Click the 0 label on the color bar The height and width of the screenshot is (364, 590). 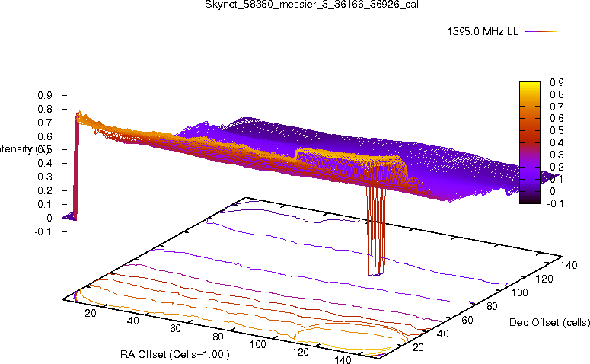coord(553,191)
